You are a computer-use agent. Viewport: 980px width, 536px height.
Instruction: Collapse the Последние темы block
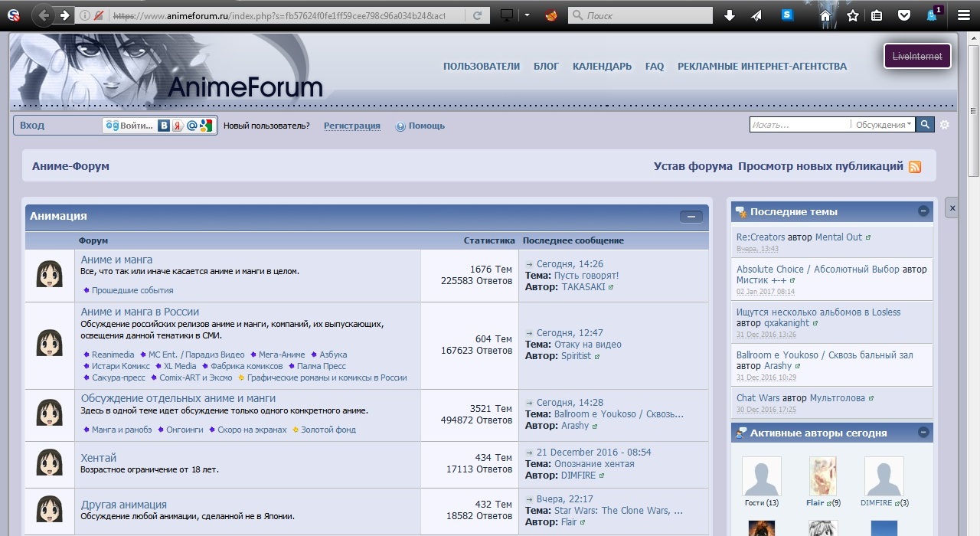(923, 211)
